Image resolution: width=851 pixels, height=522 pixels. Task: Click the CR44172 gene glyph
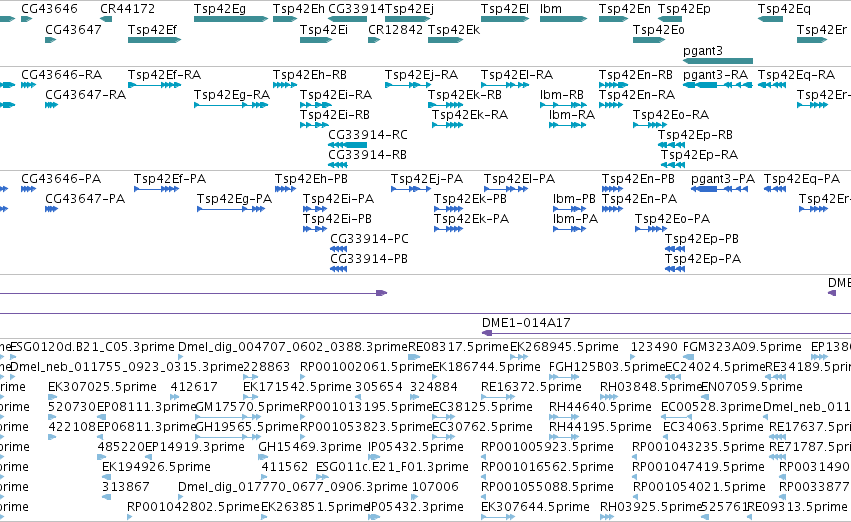pyautogui.click(x=106, y=19)
